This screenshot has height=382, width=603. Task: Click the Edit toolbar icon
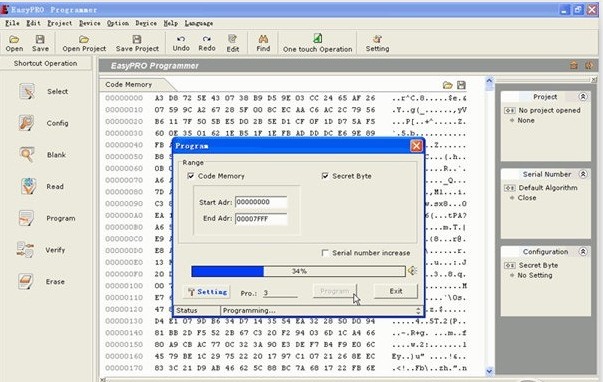[232, 39]
